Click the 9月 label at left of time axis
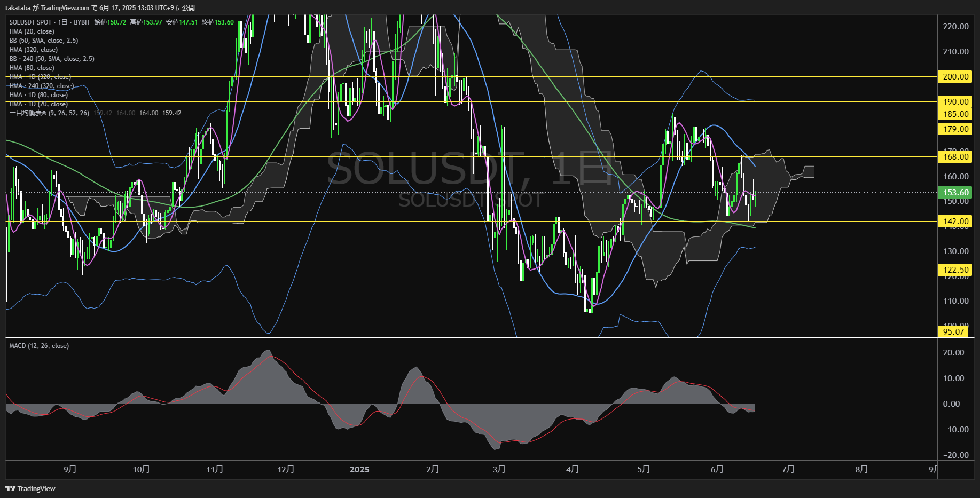980x498 pixels. pos(70,469)
